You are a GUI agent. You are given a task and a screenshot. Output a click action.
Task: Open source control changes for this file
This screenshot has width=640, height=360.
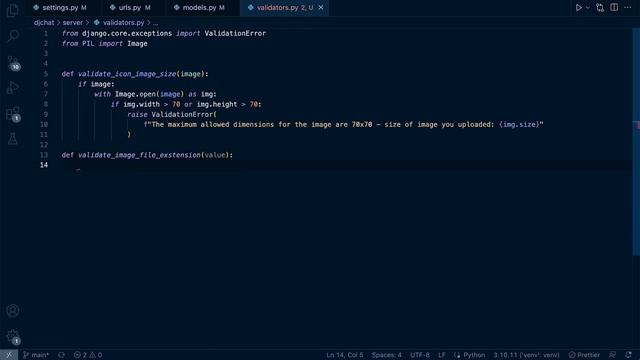600,7
